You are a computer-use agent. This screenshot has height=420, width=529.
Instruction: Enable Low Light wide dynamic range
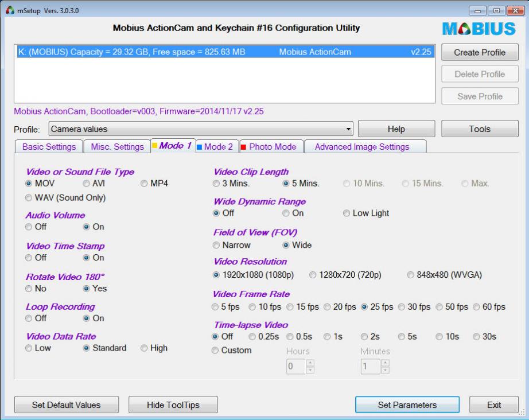346,213
